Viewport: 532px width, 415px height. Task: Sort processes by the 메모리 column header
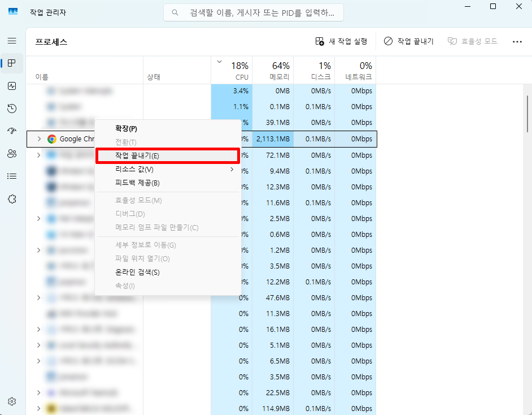[x=273, y=71]
